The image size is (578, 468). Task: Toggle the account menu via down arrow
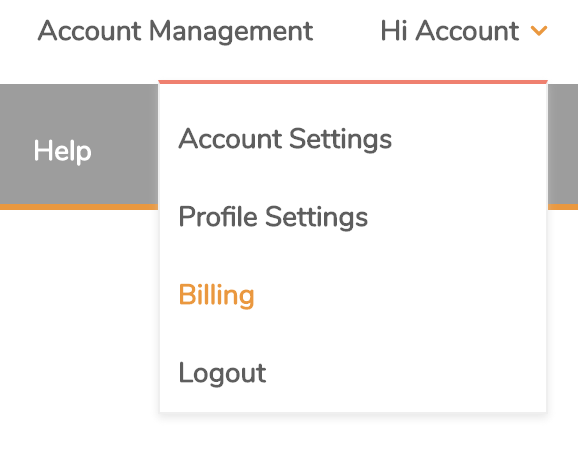pos(539,31)
